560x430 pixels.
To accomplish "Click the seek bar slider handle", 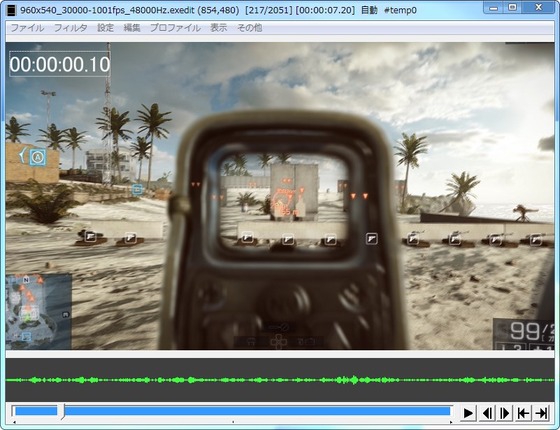I will [62, 412].
